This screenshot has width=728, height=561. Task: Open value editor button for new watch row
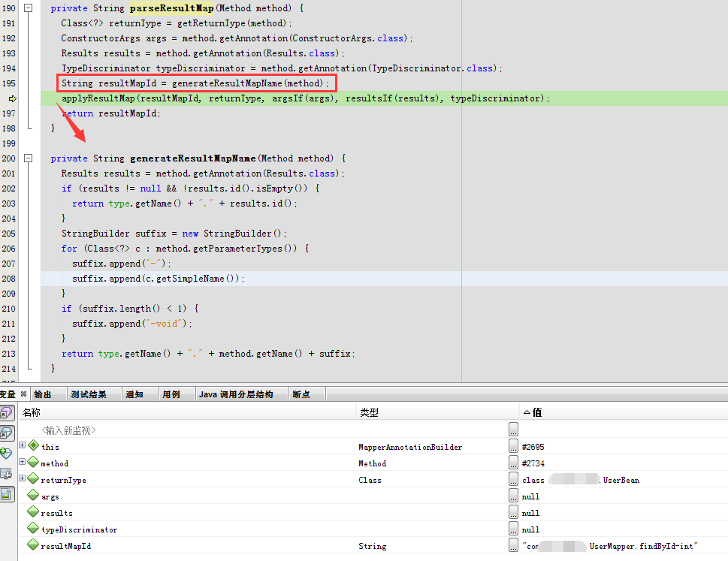(x=513, y=430)
